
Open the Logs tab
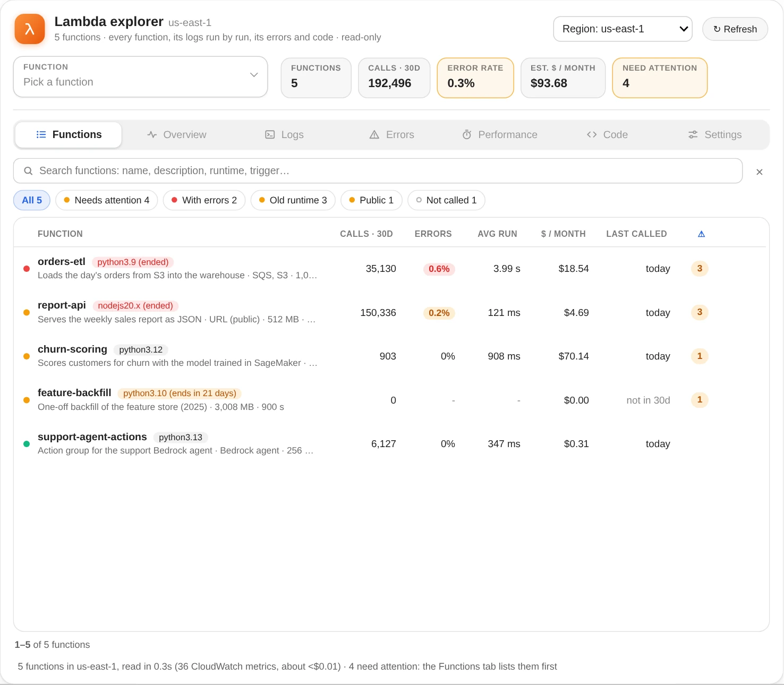pos(284,135)
